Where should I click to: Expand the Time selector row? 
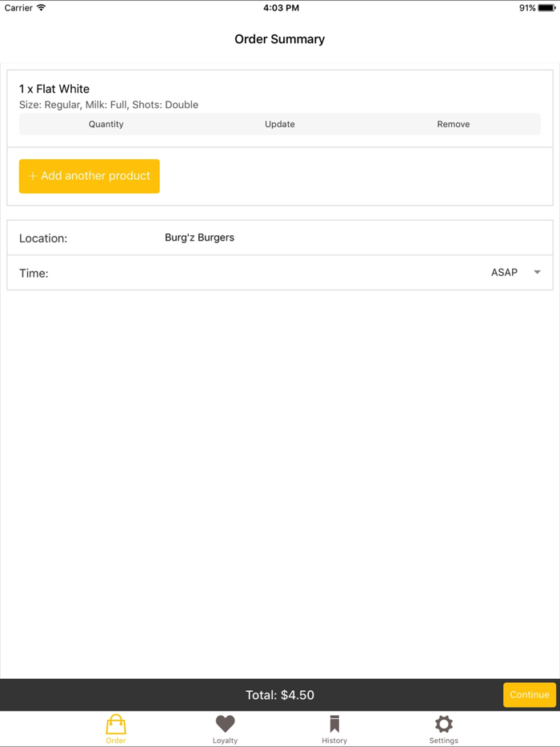280,273
